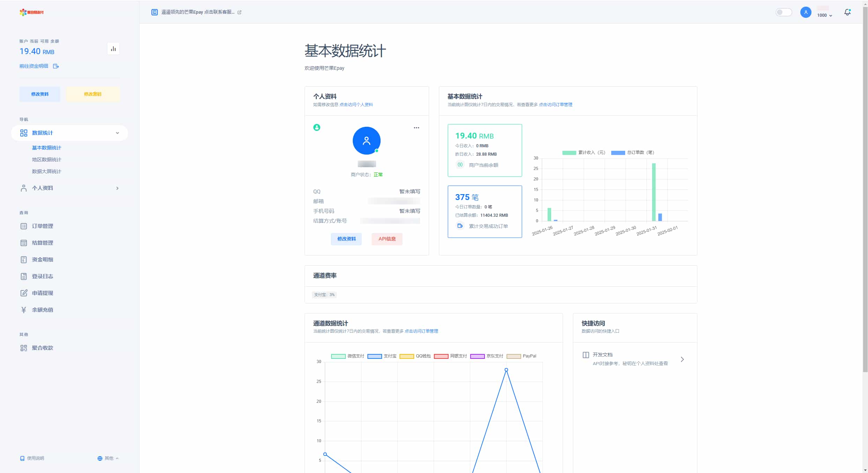Viewport: 868px width, 473px height.
Task: Open 余额充值 with yen icon
Action: tap(42, 310)
